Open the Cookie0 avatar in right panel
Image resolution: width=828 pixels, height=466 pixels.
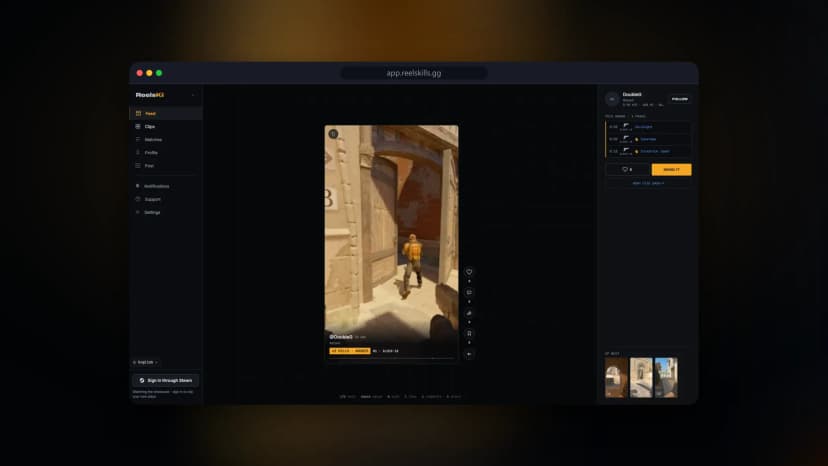[612, 99]
